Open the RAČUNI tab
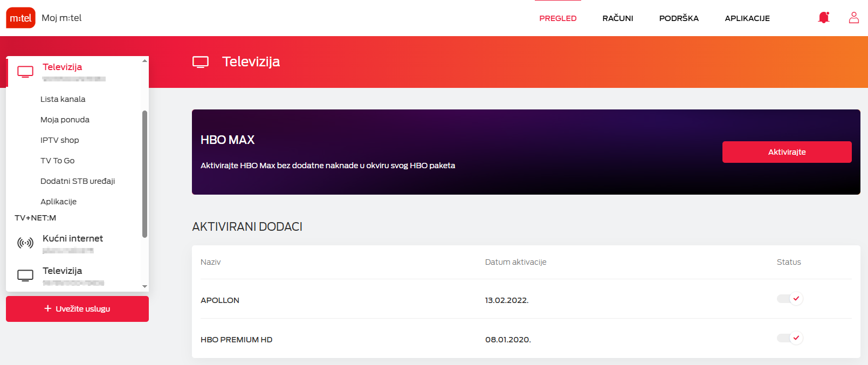The image size is (868, 365). (618, 18)
